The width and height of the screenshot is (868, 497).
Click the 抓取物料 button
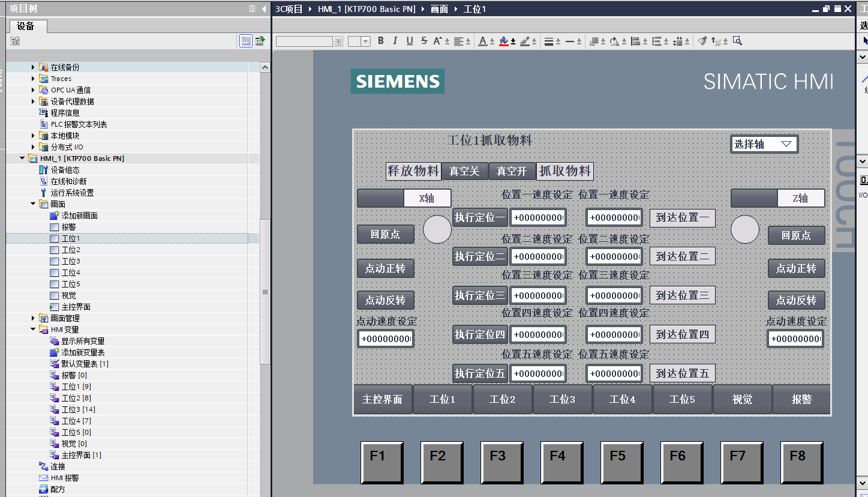pos(565,171)
